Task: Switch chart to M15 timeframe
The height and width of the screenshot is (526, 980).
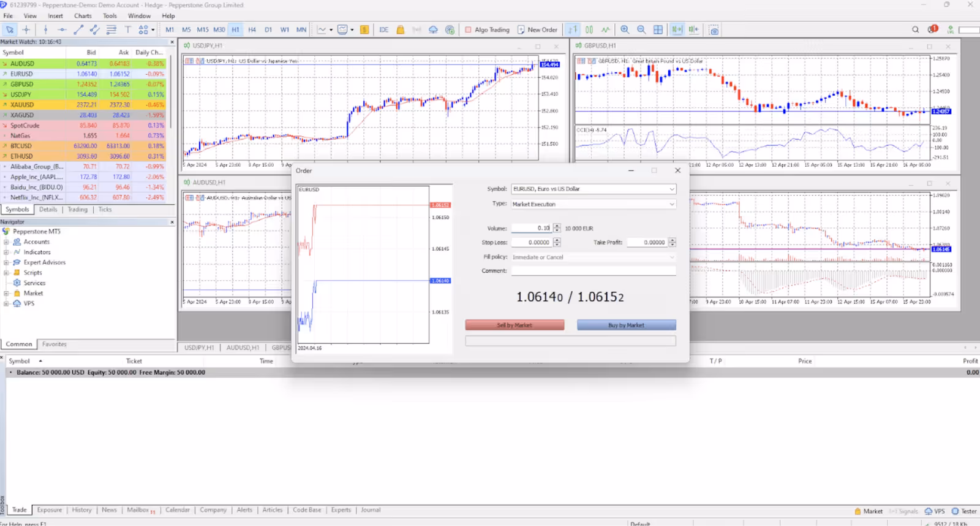Action: point(203,29)
